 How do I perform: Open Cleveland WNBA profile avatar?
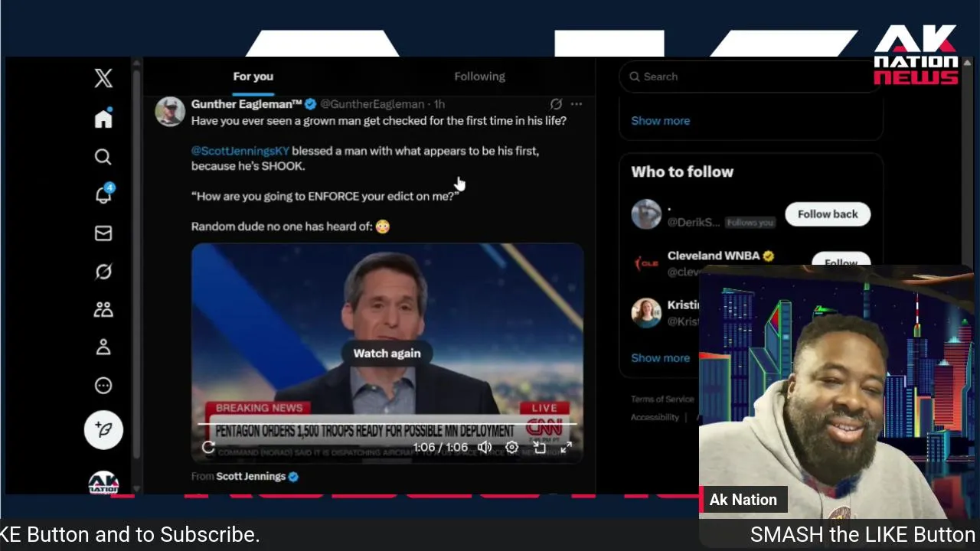646,263
